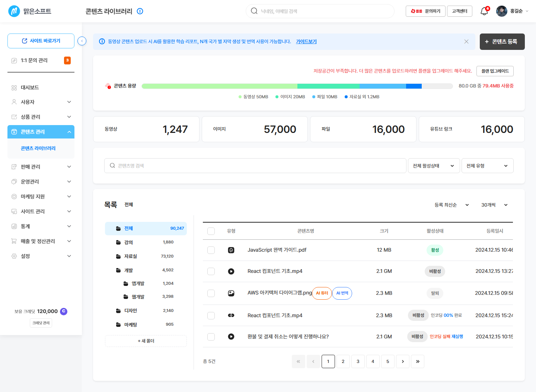Open the notification bell
Screen dimensions: 536x392
(484, 11)
